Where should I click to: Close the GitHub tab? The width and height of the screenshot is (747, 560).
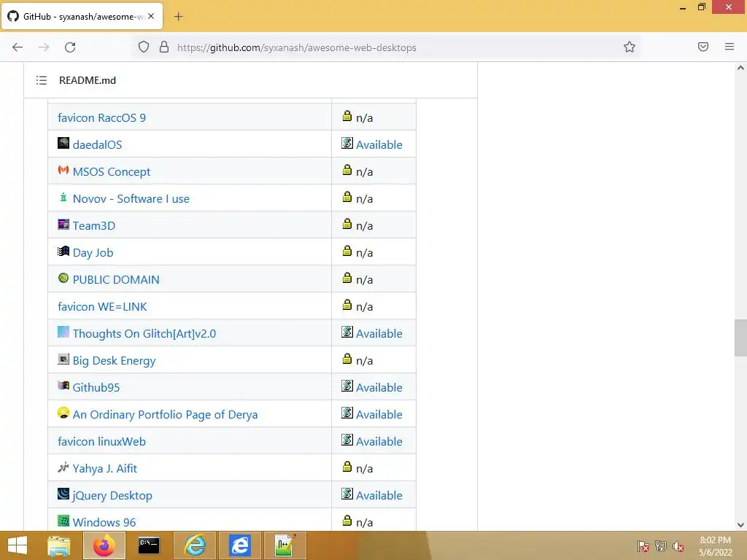pos(151,16)
